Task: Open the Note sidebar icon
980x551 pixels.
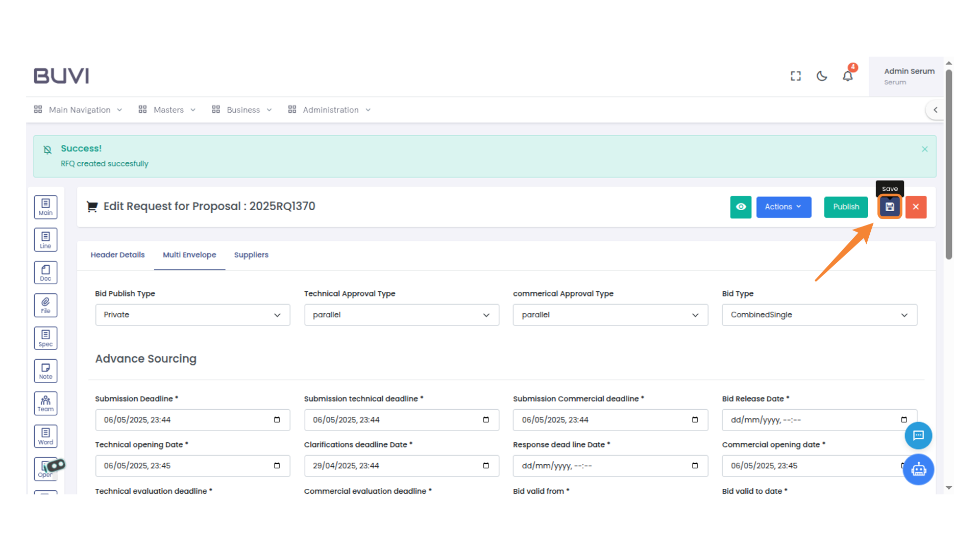Action: coord(45,371)
